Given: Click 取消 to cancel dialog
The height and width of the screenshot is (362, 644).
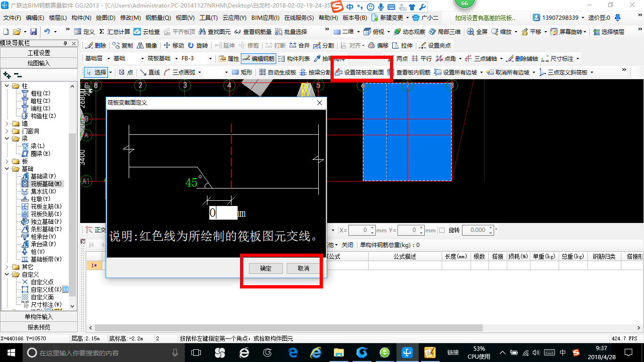Looking at the screenshot, I should point(304,268).
